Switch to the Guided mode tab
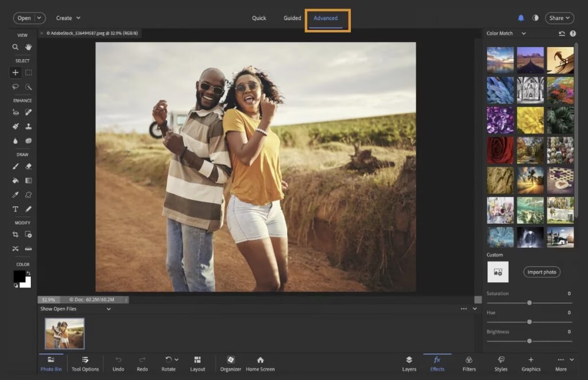Viewport: 588px width, 380px height. point(292,18)
